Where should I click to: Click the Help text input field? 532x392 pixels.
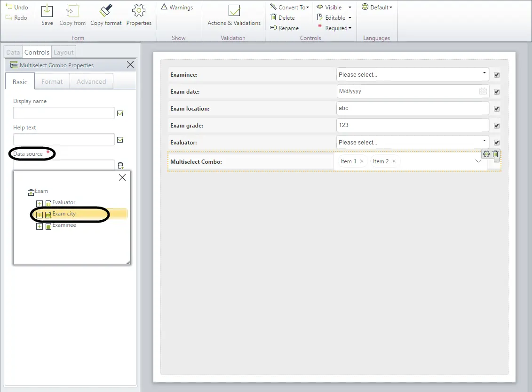click(64, 139)
